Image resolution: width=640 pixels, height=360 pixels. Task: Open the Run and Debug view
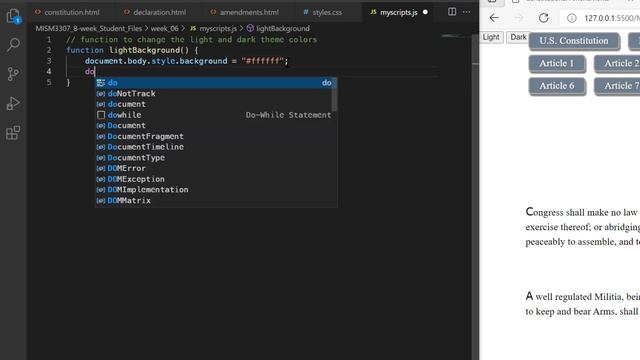click(13, 103)
